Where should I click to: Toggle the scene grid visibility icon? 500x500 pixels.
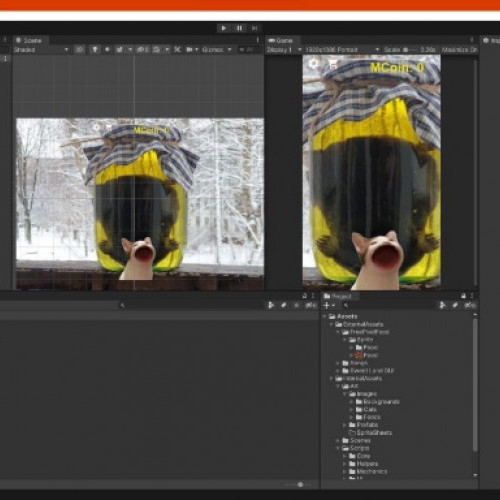156,50
